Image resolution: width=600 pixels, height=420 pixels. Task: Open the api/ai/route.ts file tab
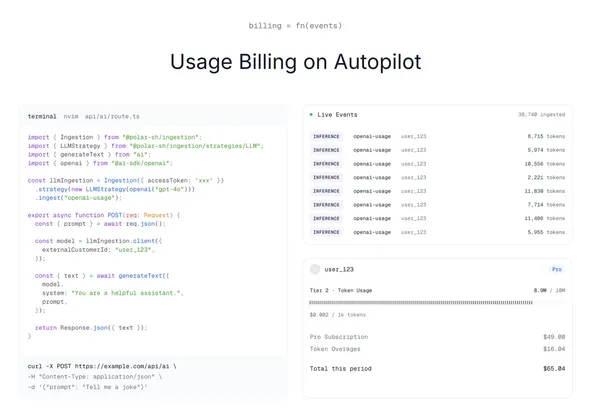click(112, 116)
